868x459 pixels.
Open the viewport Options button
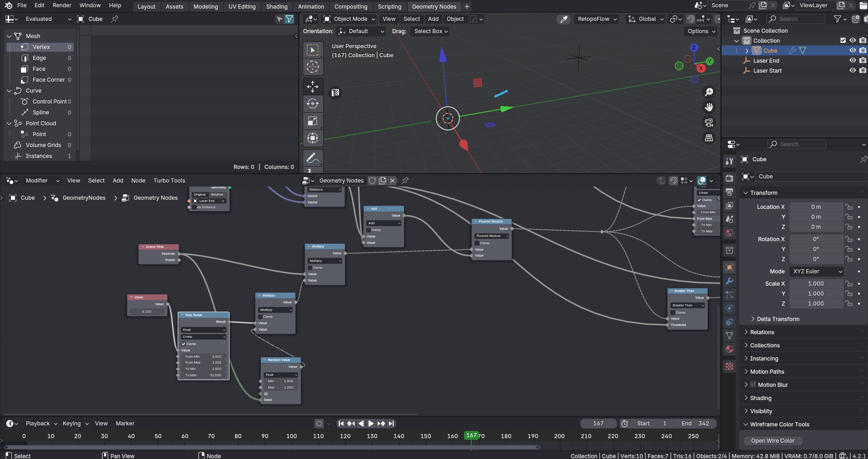[x=701, y=31]
